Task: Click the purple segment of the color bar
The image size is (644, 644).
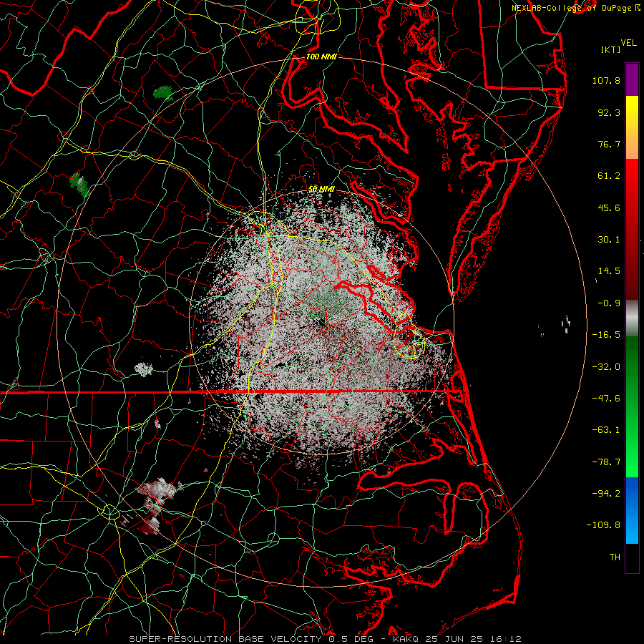Action: point(632,79)
